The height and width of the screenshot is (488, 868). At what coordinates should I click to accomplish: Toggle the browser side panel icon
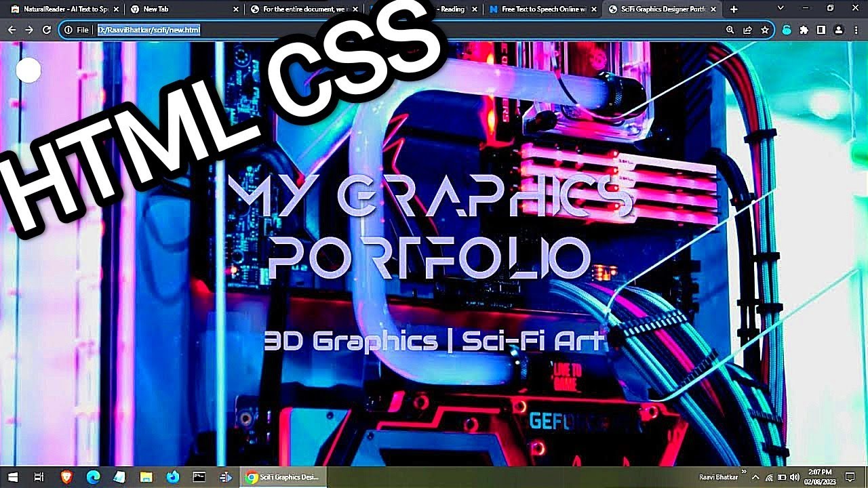point(821,30)
